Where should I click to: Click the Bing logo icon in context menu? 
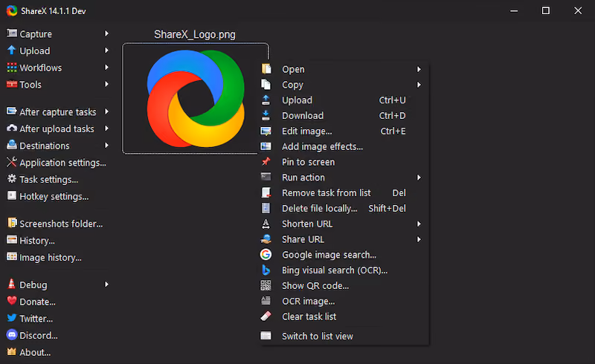(266, 270)
